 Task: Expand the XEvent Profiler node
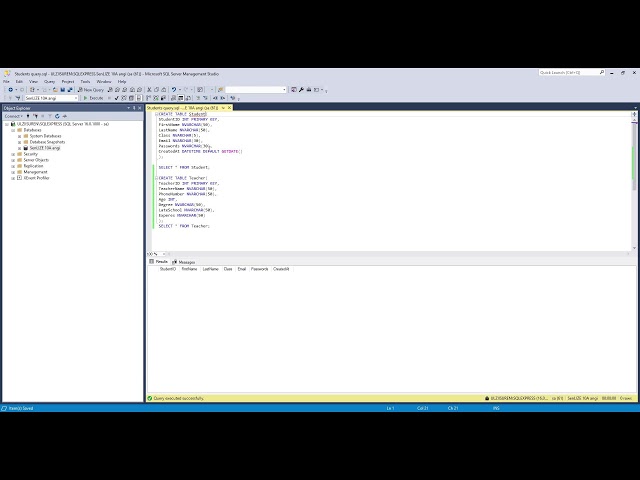[13, 178]
